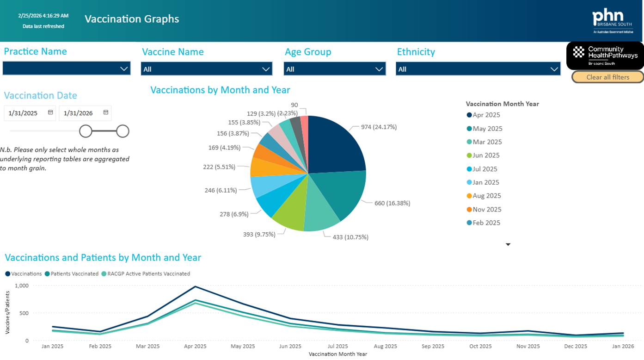Select the Apr 2025 legend dot
Screen dimensions: 644x360
[x=469, y=115]
